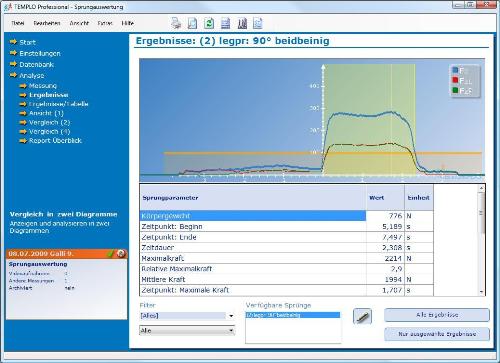Open Datenbank in the sidebar
Screen dimensions: 500x363
click(37, 64)
